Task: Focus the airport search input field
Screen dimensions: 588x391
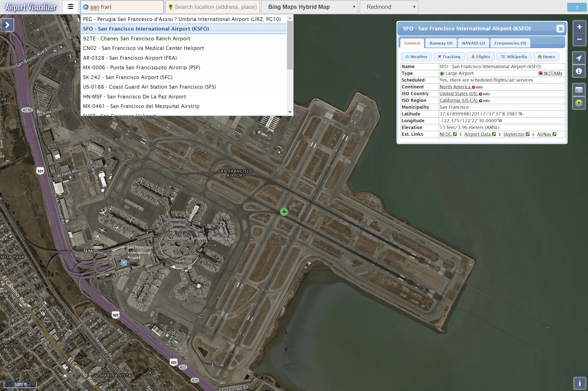Action: [122, 7]
